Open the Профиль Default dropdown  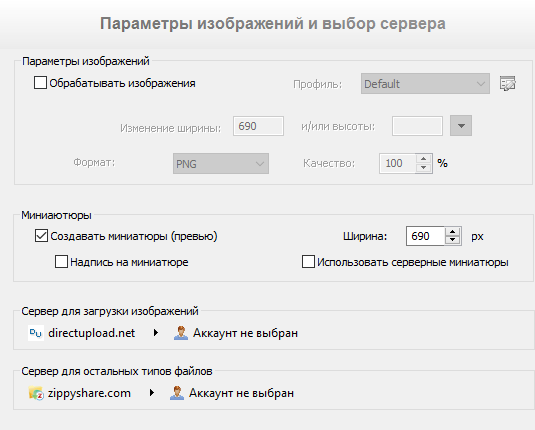tap(425, 84)
